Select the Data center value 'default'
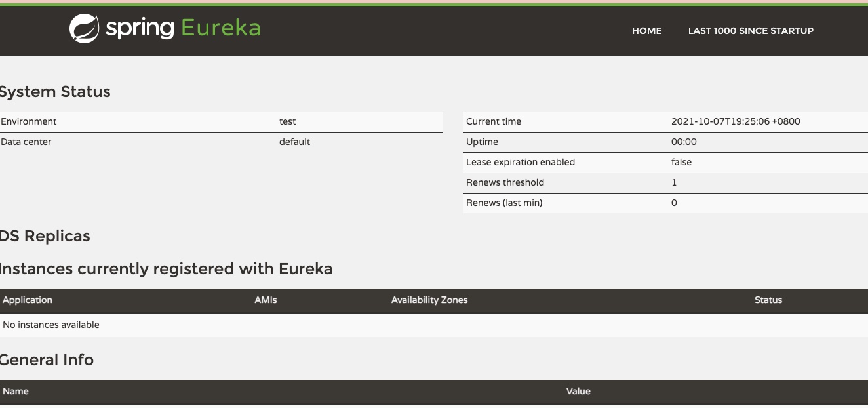Image resolution: width=868 pixels, height=408 pixels. pos(294,142)
